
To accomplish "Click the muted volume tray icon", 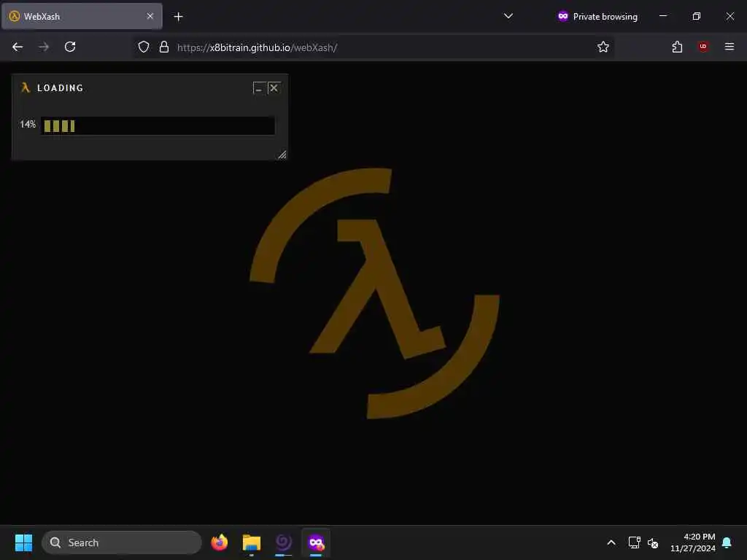I will 653,542.
